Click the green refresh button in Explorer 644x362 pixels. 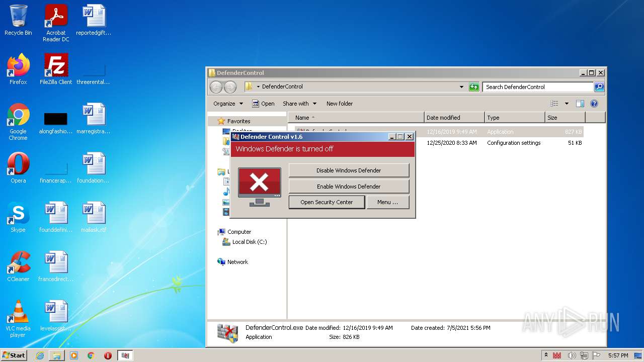point(474,87)
